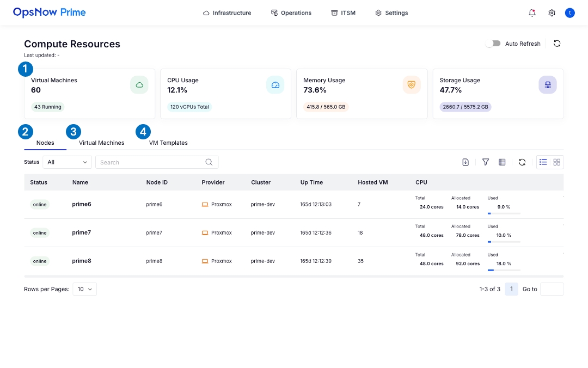Click the prime8 CPU usage bar

[504, 270]
